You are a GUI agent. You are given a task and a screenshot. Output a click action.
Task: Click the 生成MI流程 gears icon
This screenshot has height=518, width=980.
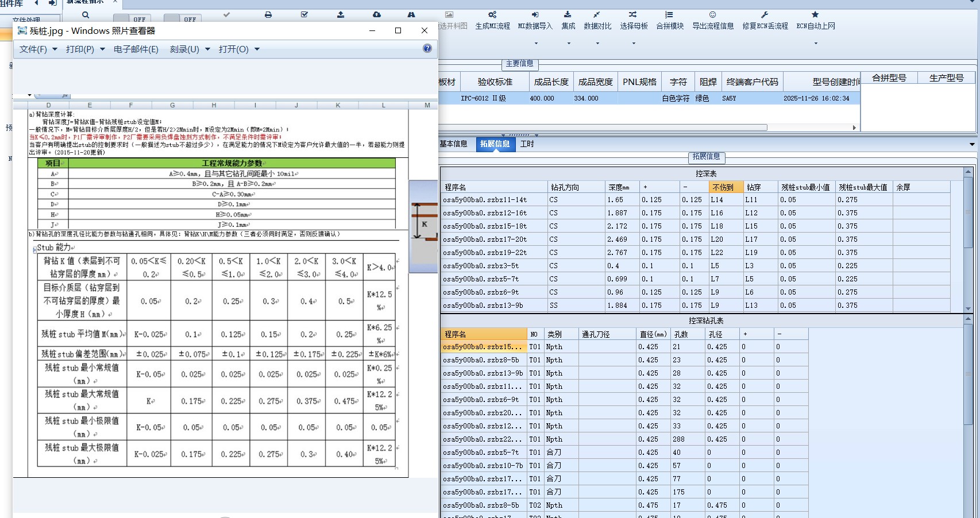pyautogui.click(x=492, y=14)
